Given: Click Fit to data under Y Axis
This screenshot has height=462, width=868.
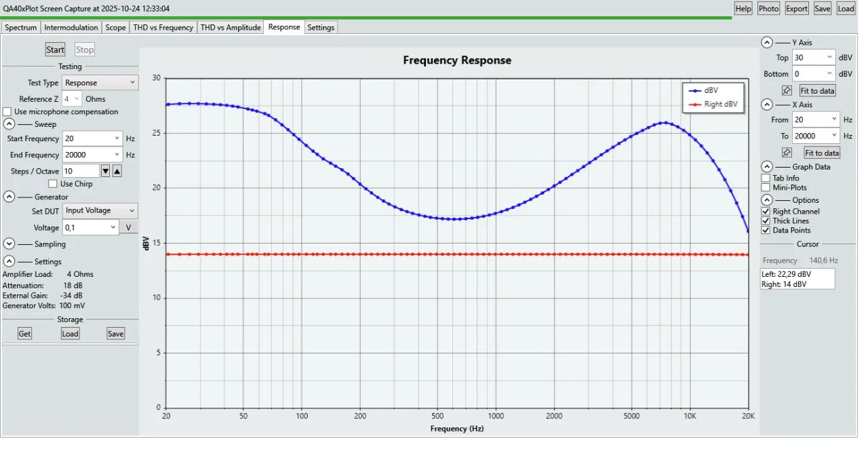Looking at the screenshot, I should click(x=816, y=90).
